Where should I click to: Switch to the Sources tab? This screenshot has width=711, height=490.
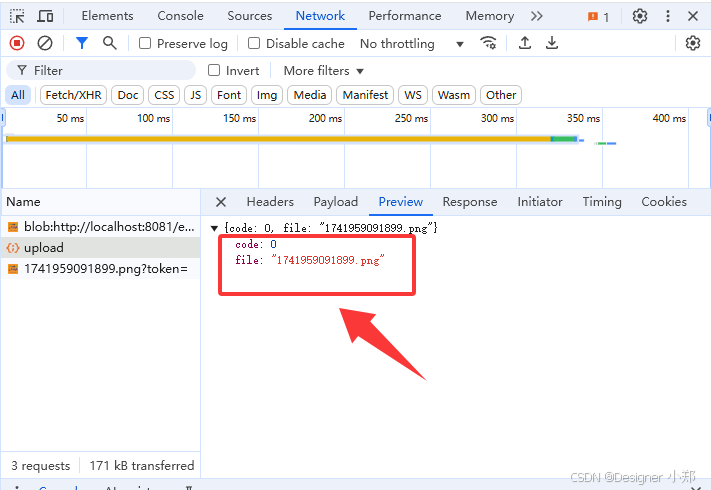click(250, 16)
